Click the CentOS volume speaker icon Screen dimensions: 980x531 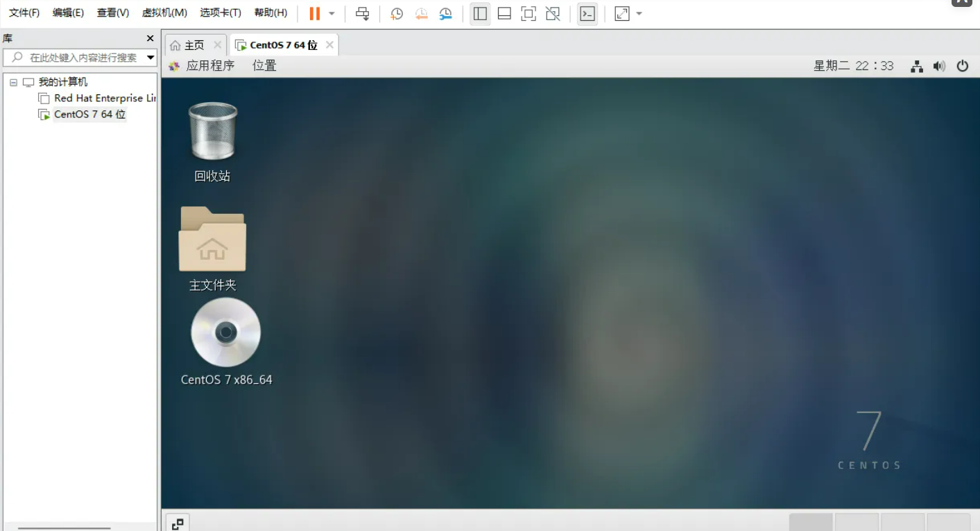(x=939, y=66)
